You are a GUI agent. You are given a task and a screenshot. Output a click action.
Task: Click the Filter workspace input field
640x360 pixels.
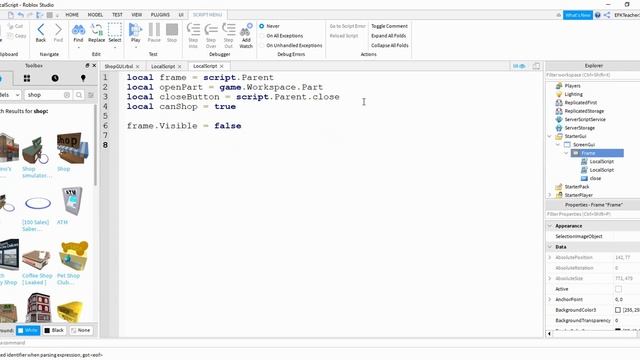(593, 75)
